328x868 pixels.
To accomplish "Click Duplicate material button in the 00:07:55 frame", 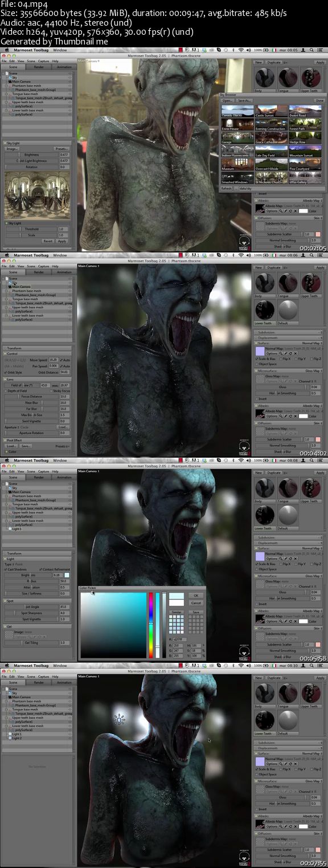I will click(x=274, y=678).
